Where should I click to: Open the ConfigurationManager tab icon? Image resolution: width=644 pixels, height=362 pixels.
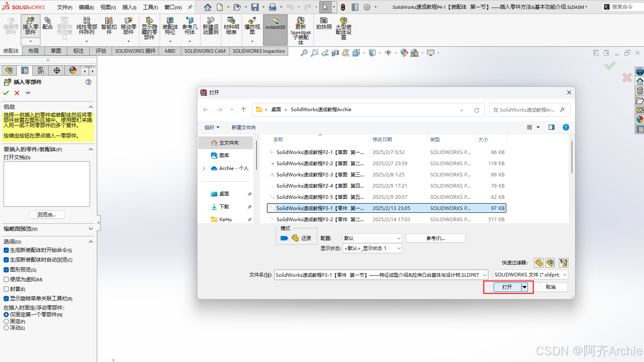[x=41, y=71]
